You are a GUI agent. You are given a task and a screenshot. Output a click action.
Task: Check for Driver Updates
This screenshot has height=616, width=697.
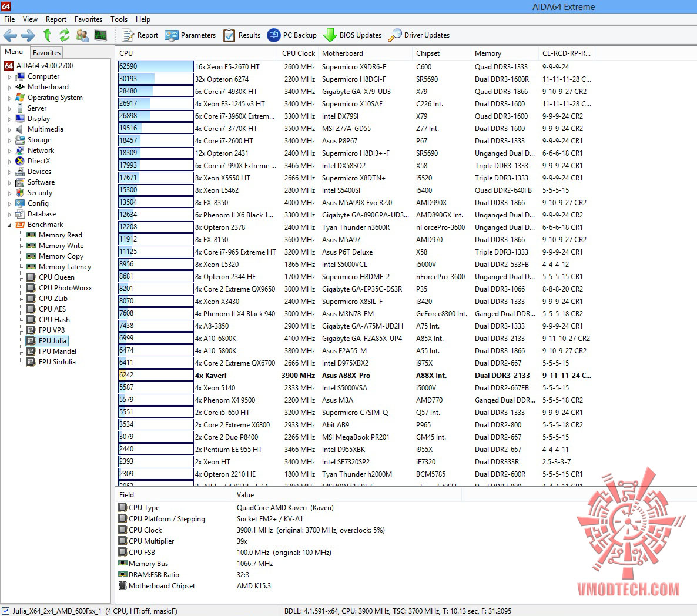[x=419, y=35]
